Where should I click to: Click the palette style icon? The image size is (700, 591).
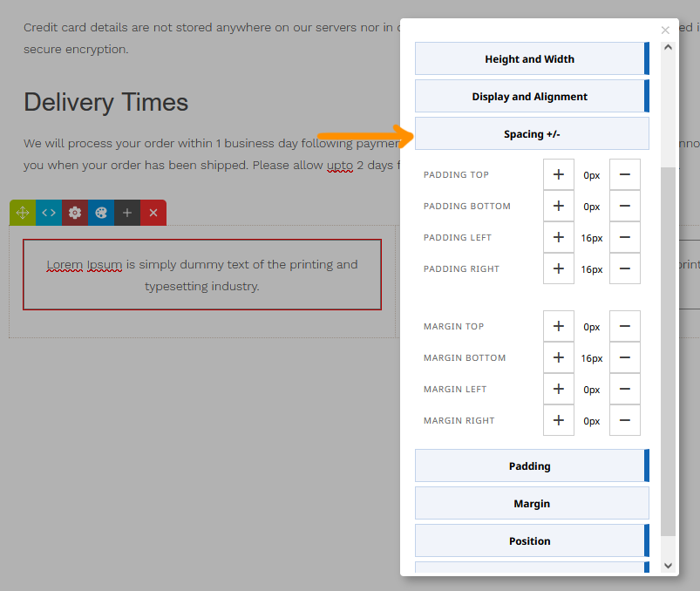click(x=101, y=213)
